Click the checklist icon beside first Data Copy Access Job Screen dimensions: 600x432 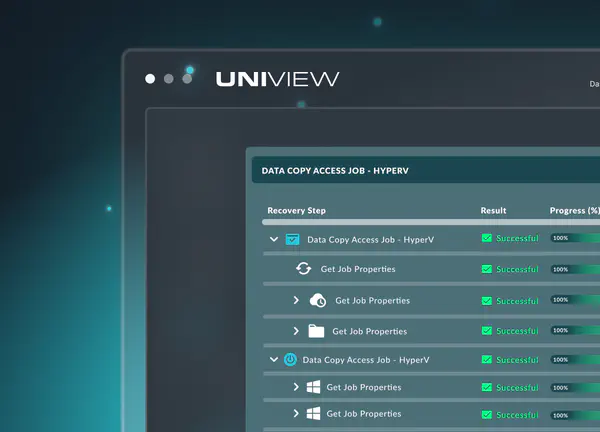pos(293,240)
